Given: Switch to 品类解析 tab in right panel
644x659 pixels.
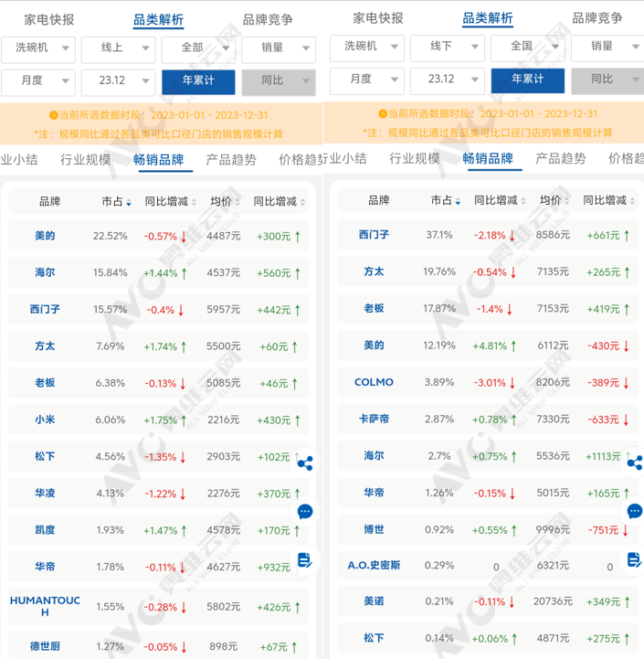Looking at the screenshot, I should (488, 18).
